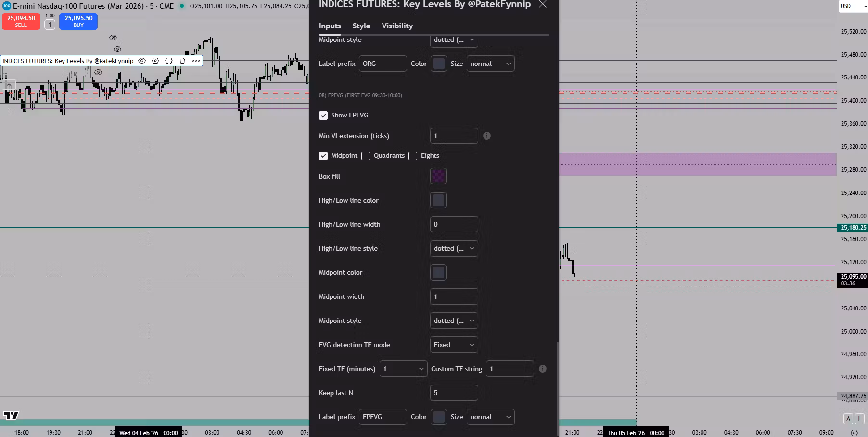Hide indicator with legend eye icon
This screenshot has height=437, width=868.
coord(142,61)
